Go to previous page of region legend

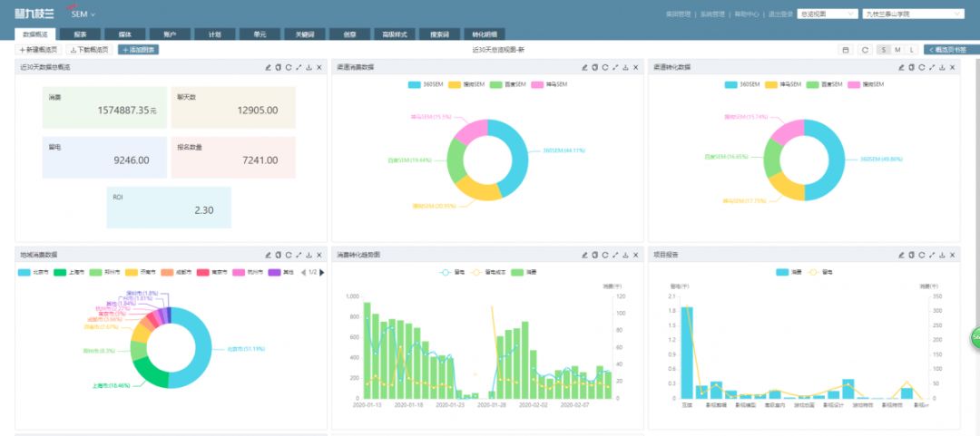coord(304,272)
